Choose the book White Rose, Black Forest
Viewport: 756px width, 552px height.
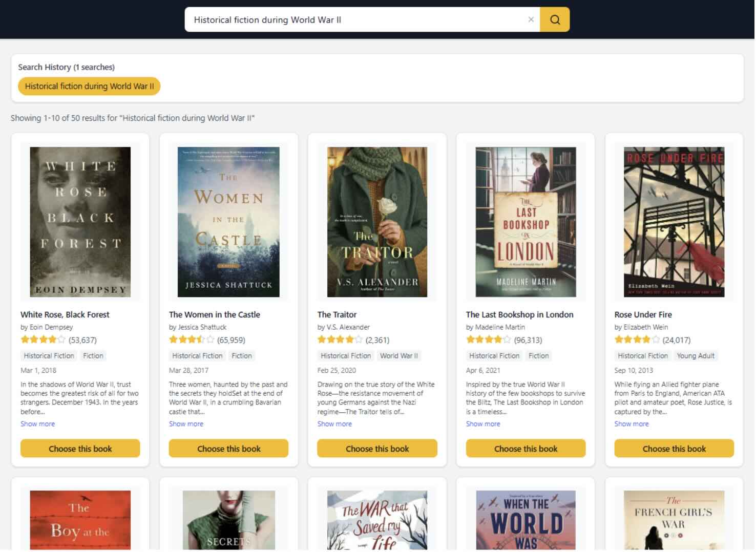point(80,449)
